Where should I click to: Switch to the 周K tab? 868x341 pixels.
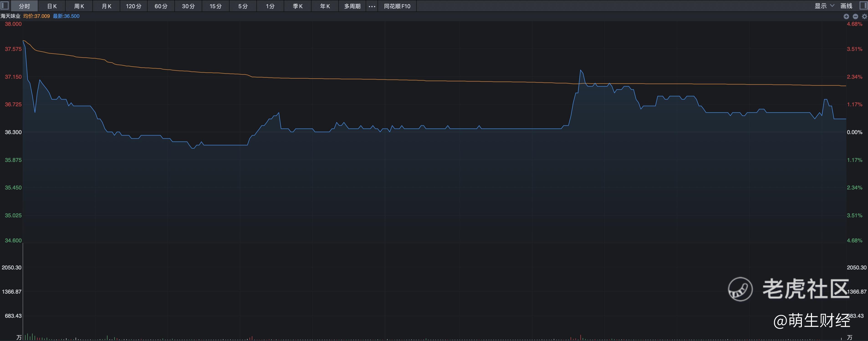point(79,6)
